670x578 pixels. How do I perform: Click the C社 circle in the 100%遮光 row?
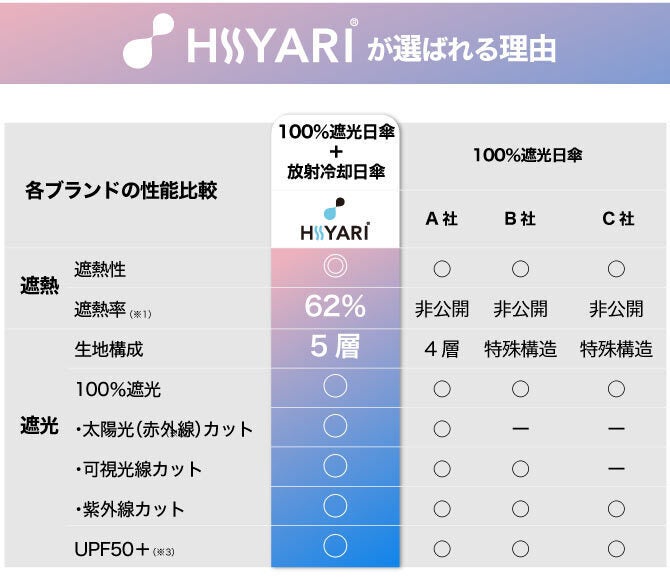click(x=616, y=388)
